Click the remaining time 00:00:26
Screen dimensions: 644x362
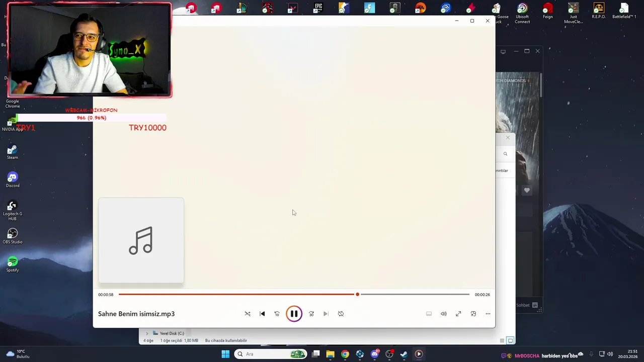[482, 295]
